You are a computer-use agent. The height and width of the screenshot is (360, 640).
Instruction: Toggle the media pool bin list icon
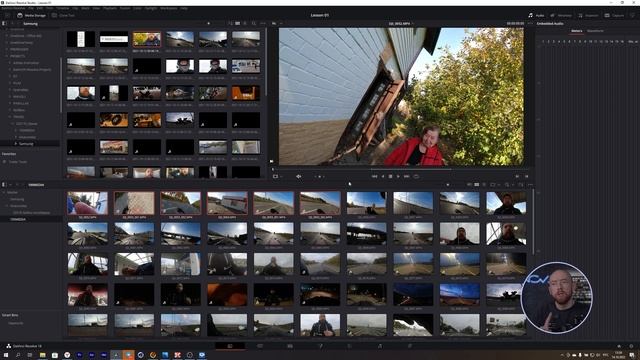(4, 185)
